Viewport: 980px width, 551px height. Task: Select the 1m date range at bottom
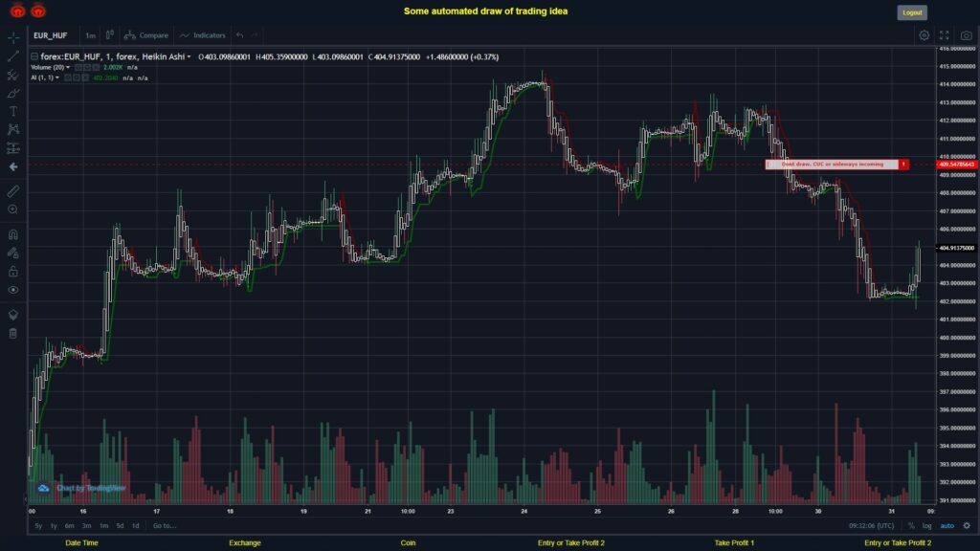[103, 526]
